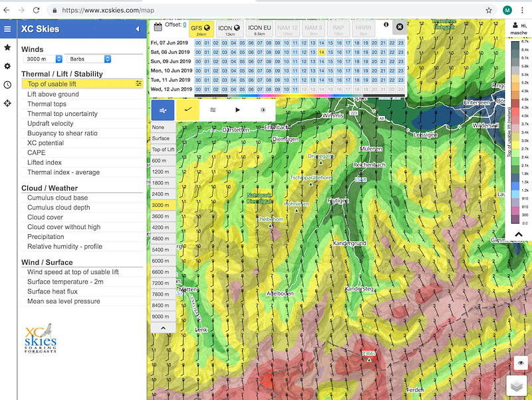Open the hamburger menu in XC Skies header
The height and width of the screenshot is (400, 532).
click(x=7, y=29)
